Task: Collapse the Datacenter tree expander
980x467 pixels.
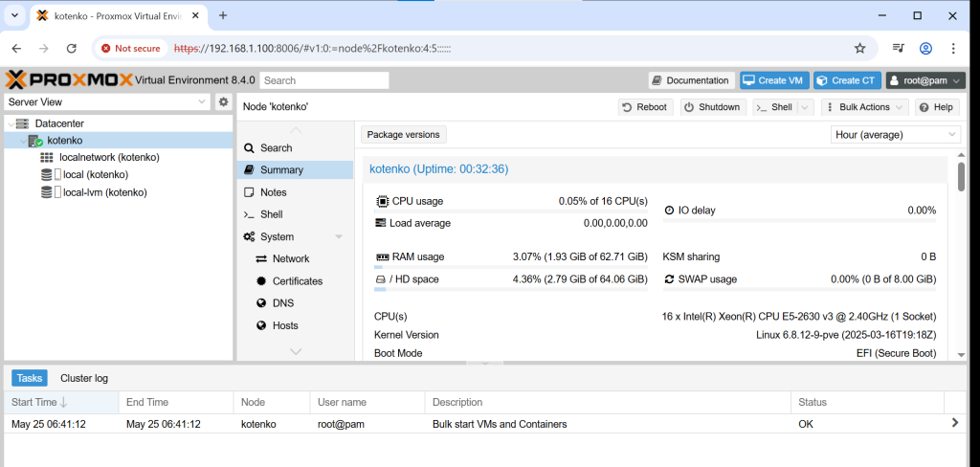Action: click(x=11, y=123)
